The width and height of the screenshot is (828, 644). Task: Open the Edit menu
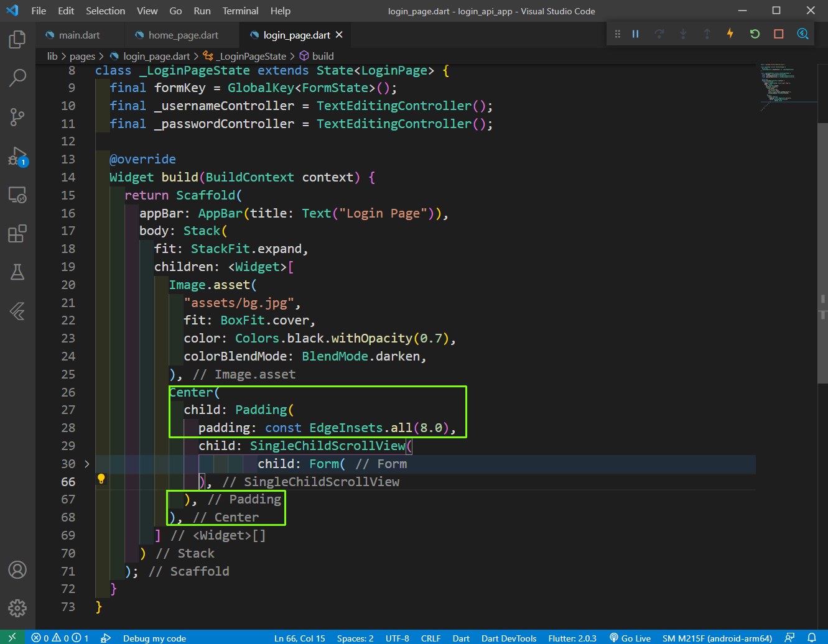click(x=66, y=11)
